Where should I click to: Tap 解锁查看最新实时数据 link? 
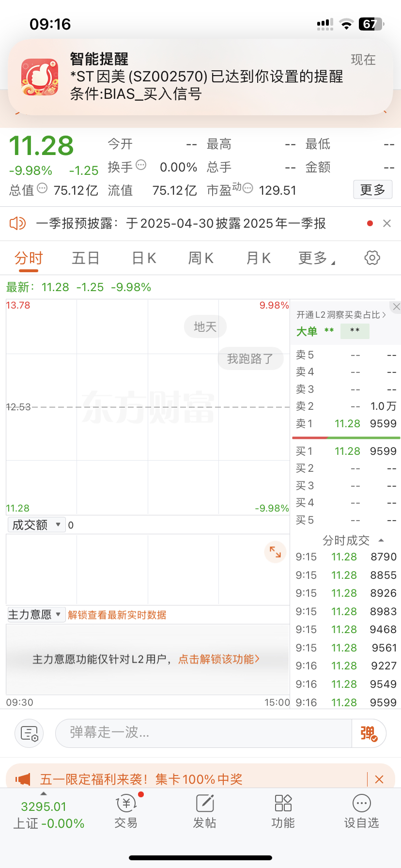[117, 615]
